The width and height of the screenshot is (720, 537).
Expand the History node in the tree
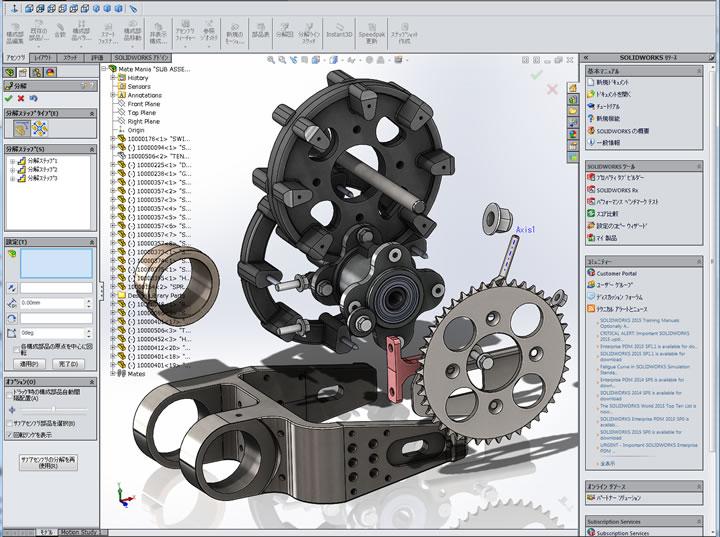point(113,78)
